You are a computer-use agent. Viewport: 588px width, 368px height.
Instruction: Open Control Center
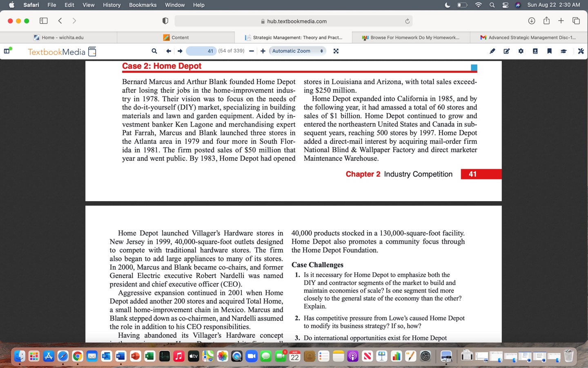point(506,5)
